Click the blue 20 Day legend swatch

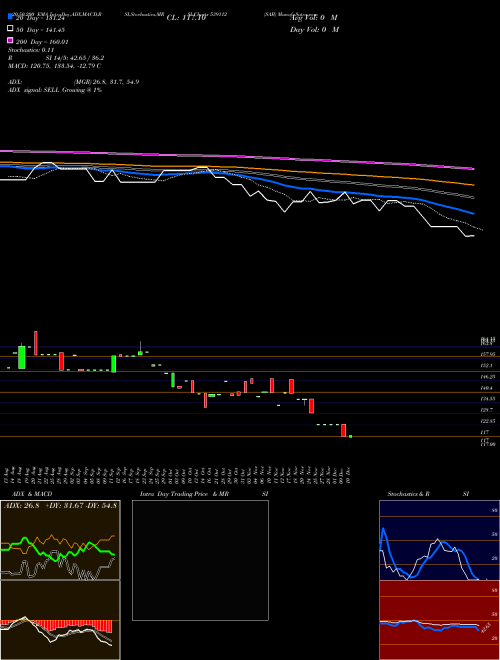(10, 16)
